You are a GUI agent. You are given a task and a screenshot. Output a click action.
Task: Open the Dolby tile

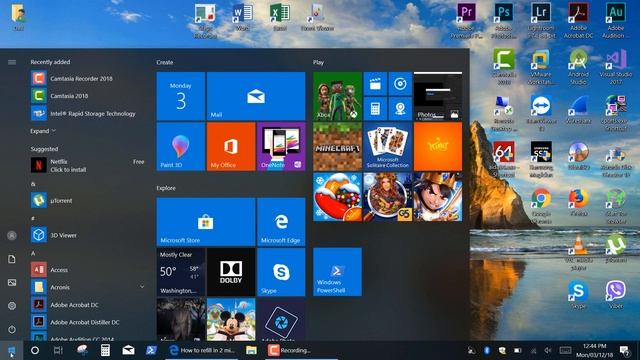[x=231, y=272]
